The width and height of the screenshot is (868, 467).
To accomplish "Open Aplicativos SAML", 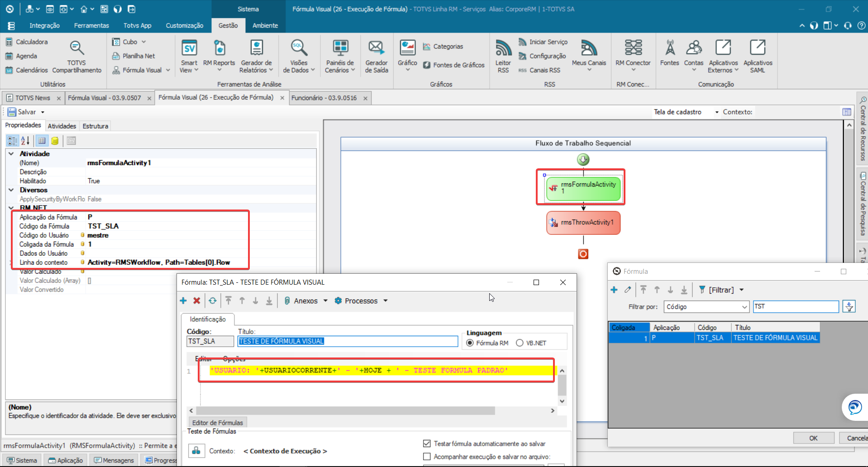I will tap(758, 57).
